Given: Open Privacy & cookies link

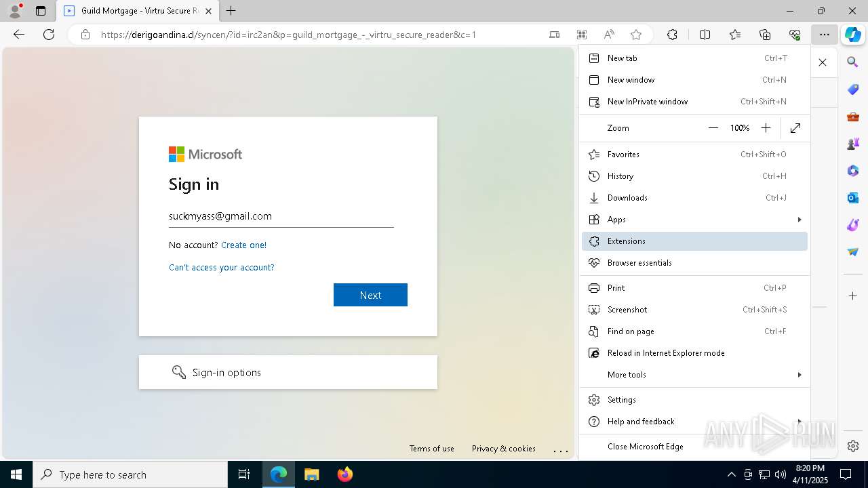Looking at the screenshot, I should pyautogui.click(x=504, y=449).
